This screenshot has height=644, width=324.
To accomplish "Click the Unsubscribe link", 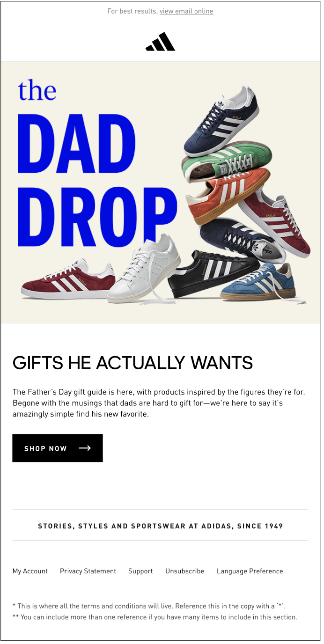I will [x=184, y=571].
